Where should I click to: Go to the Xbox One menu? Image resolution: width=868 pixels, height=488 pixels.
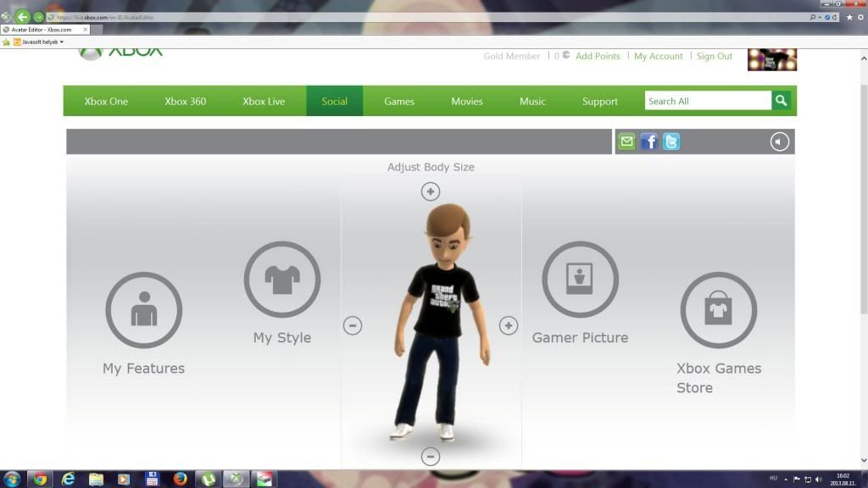click(106, 101)
